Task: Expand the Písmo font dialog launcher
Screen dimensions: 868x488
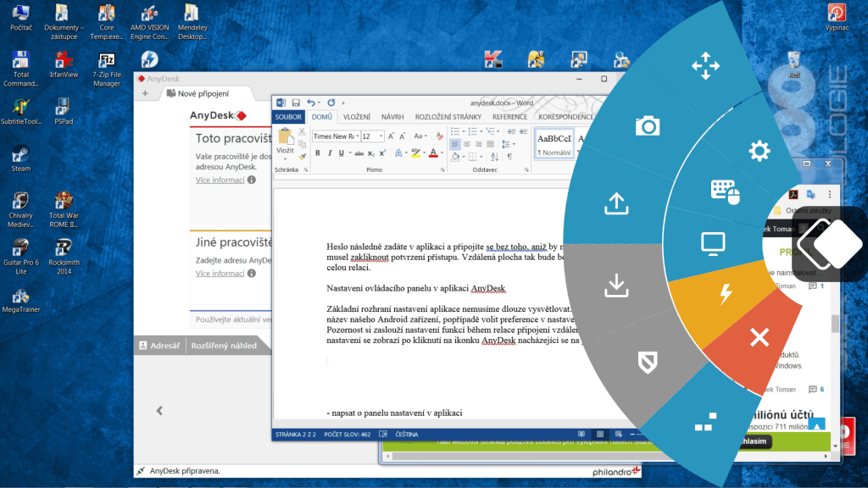Action: [x=442, y=170]
